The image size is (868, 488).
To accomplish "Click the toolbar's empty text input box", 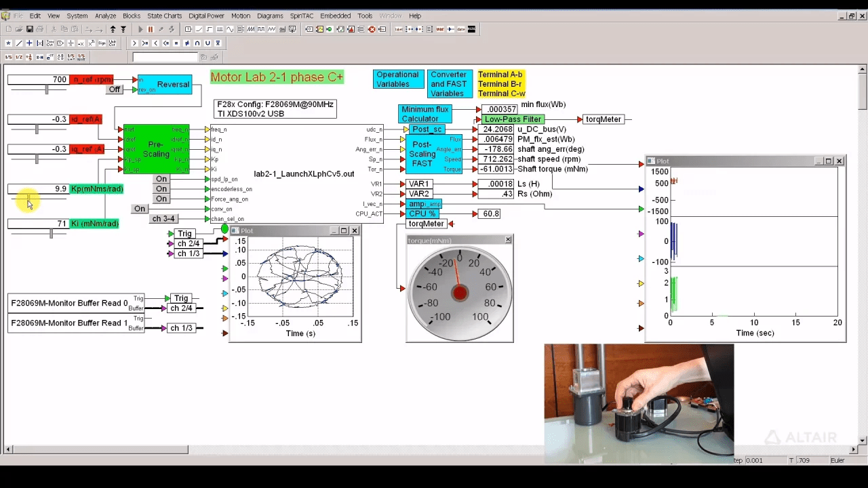I will [x=165, y=57].
